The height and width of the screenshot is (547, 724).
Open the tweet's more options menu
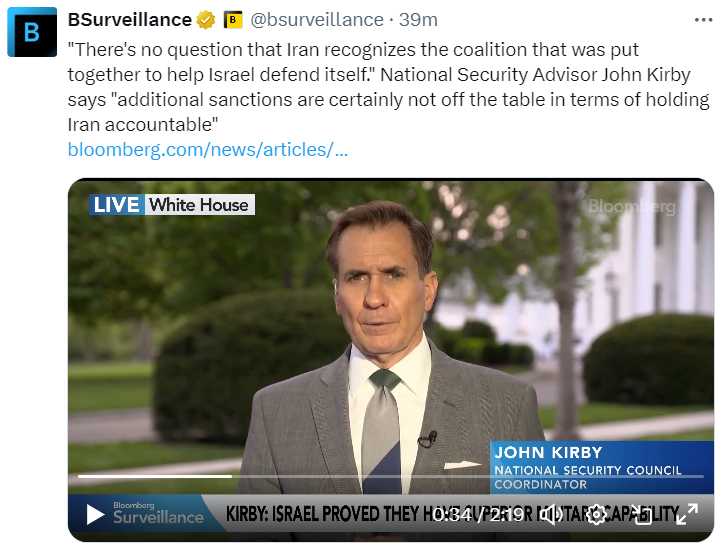[x=704, y=20]
